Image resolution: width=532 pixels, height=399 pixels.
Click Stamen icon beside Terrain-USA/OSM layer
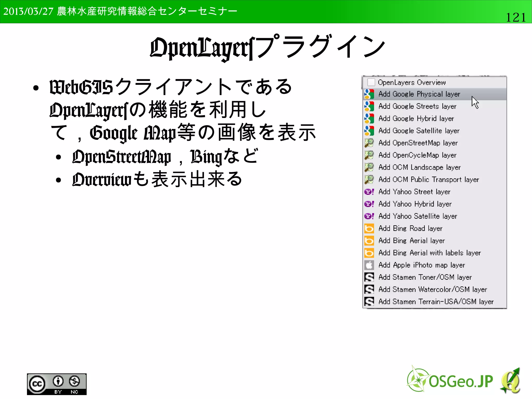[x=369, y=302]
